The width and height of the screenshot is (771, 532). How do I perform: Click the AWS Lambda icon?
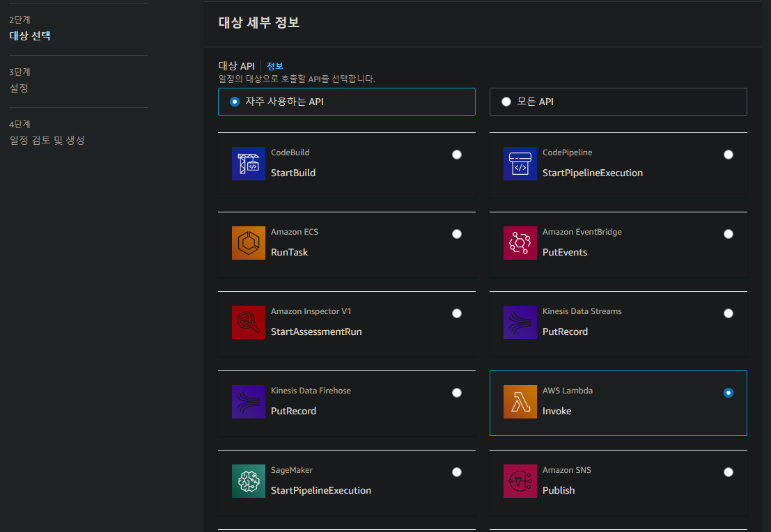pyautogui.click(x=520, y=402)
